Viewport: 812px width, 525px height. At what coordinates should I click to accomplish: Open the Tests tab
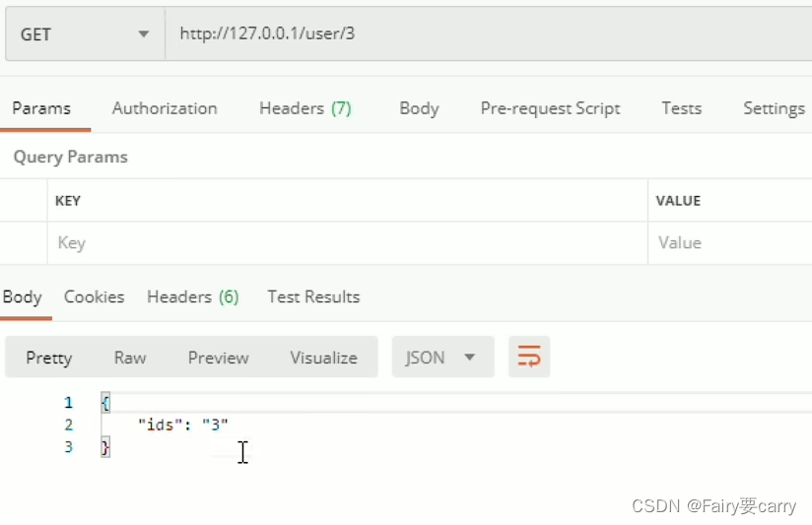point(682,108)
